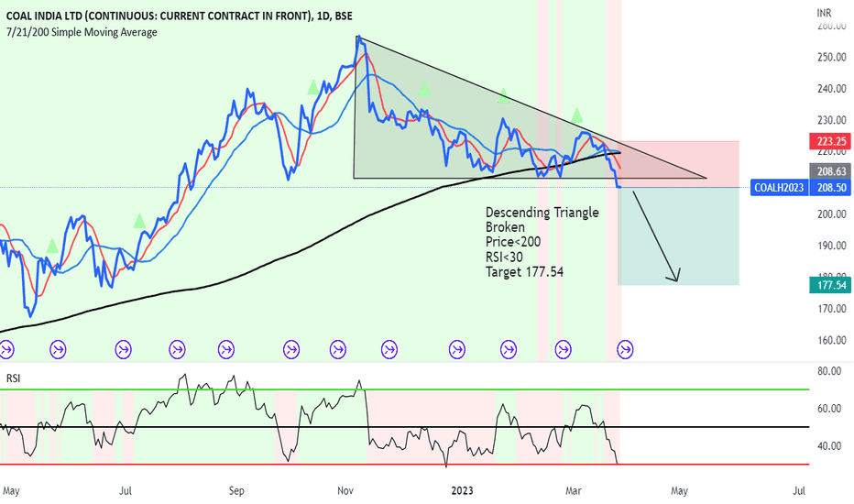
Task: Click the Target 177.54 annotation line
Action: tap(524, 271)
